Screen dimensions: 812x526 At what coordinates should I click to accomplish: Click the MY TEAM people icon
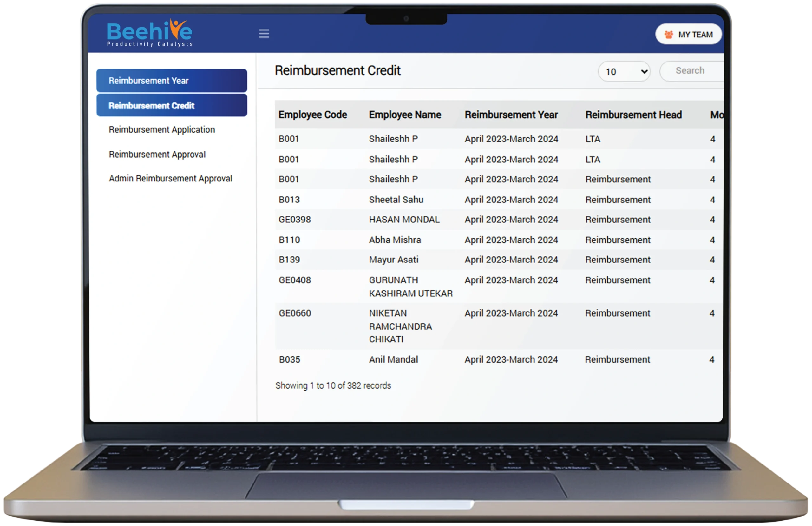[669, 35]
